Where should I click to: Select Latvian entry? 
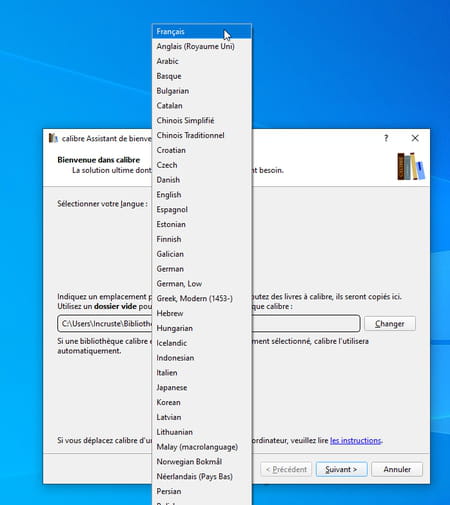point(202,417)
